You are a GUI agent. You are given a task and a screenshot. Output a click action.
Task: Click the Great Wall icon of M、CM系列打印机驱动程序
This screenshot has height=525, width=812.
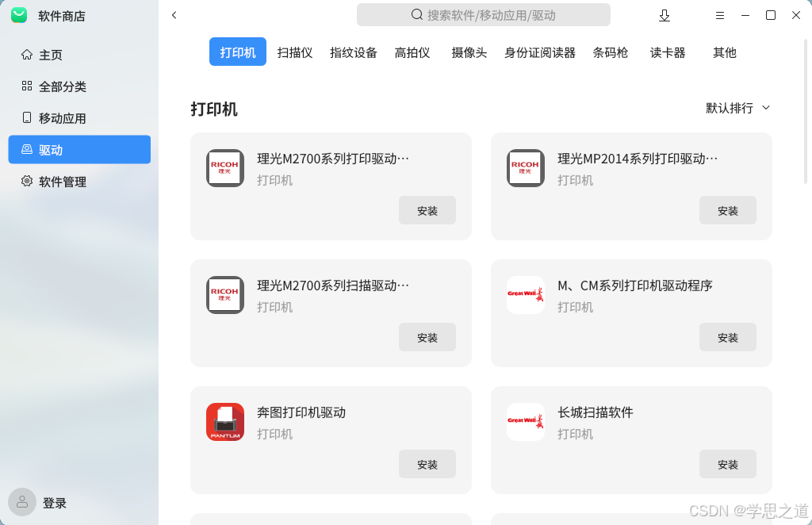click(x=526, y=294)
